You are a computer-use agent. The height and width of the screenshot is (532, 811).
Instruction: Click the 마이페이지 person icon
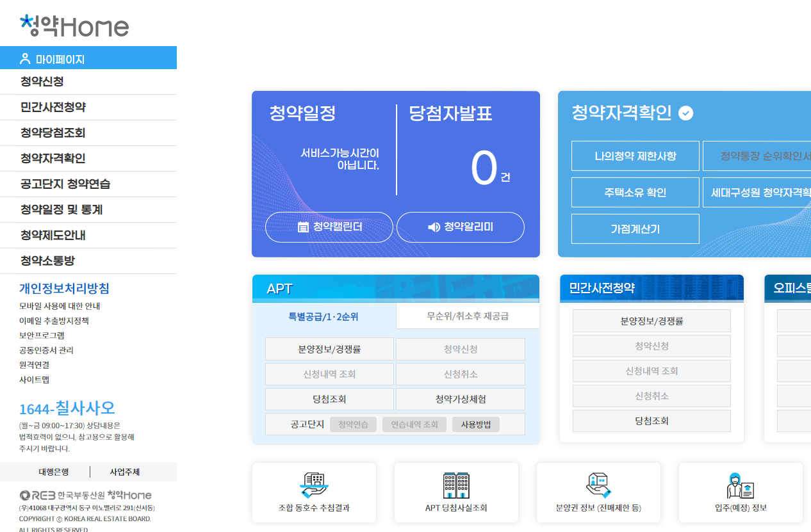tap(24, 58)
